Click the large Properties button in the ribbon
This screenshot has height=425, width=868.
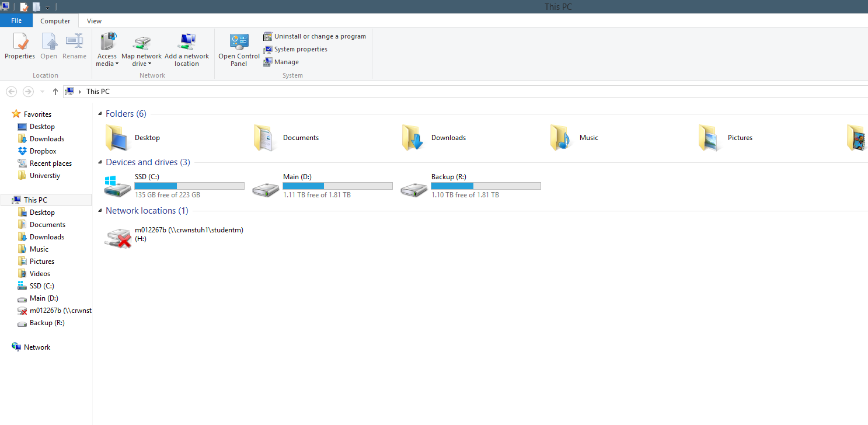click(x=20, y=46)
